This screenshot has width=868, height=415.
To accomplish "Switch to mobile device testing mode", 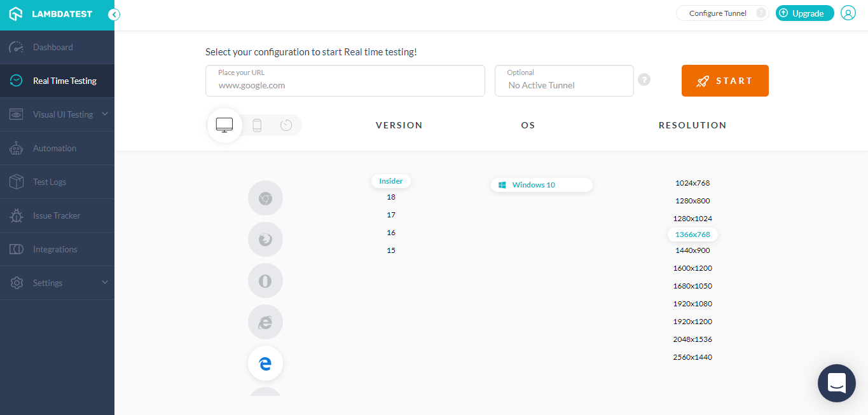I will [x=257, y=125].
